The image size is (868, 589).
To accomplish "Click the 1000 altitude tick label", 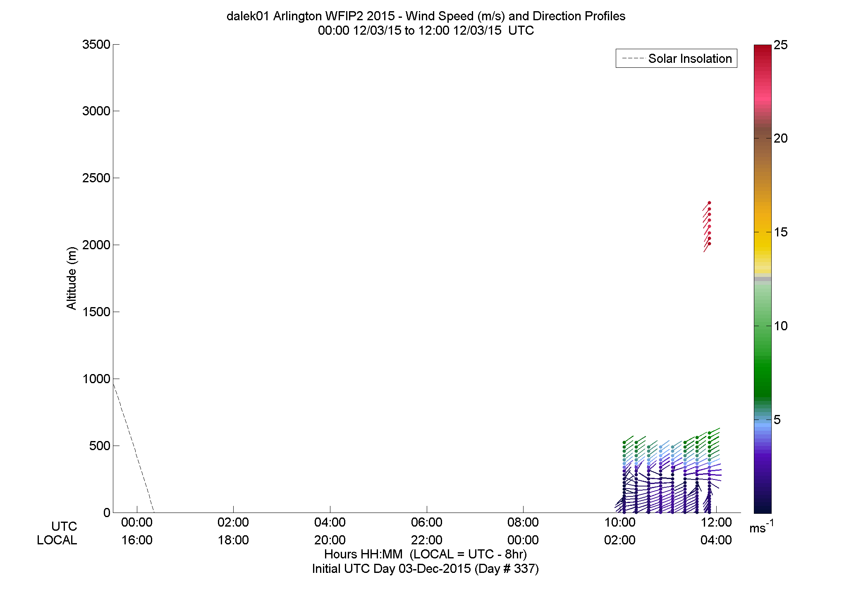I will point(96,379).
